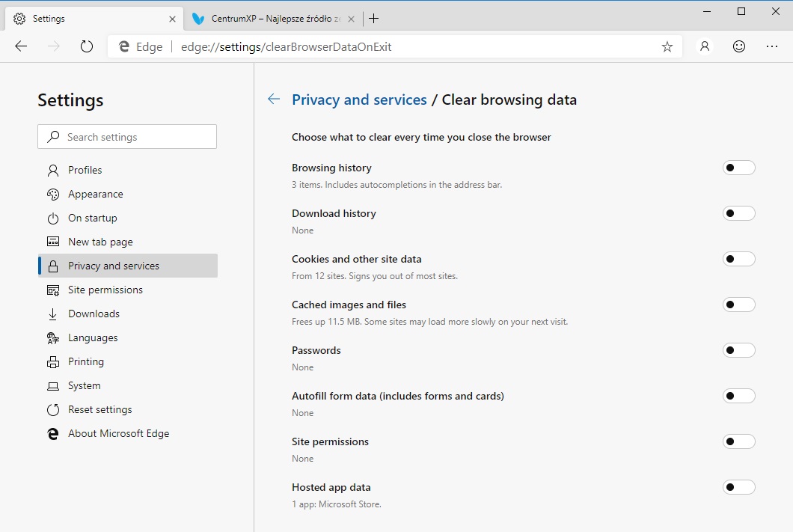Click the Privacy and services breadcrumb link
793x532 pixels.
360,100
